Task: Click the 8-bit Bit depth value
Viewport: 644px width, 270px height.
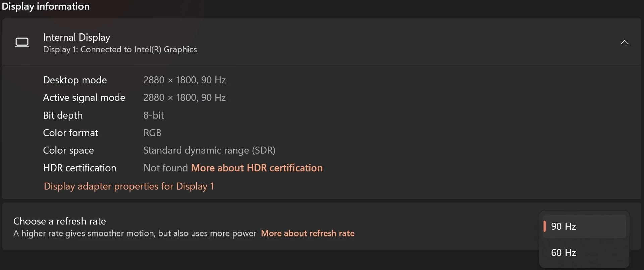Action: click(x=153, y=115)
